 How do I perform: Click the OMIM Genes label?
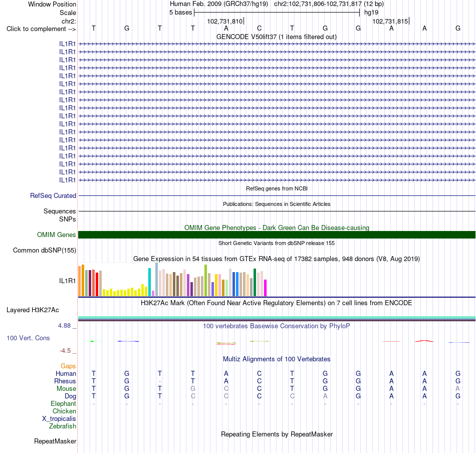[56, 235]
